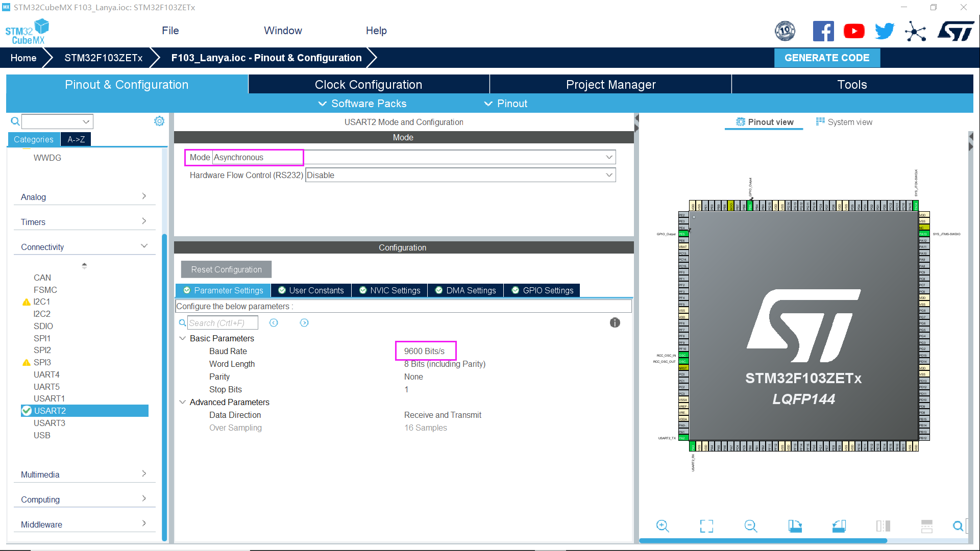Zoom in on the chip pinout

[x=663, y=526]
